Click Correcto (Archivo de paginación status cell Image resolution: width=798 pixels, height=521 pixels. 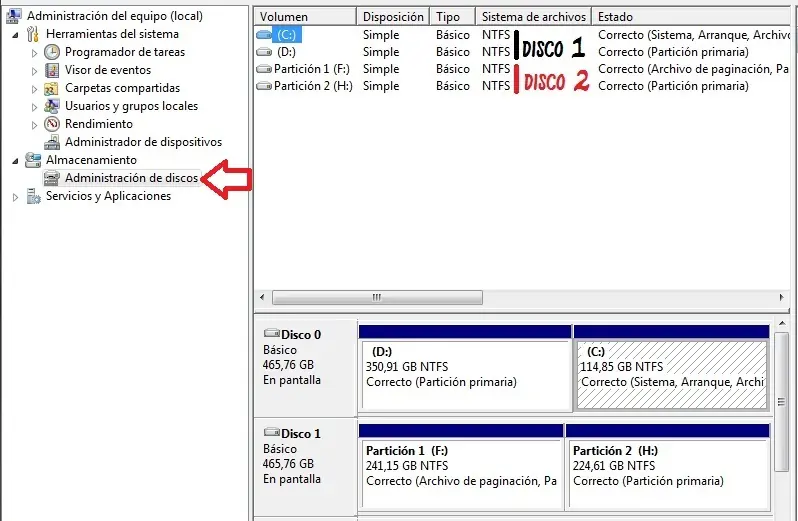(693, 69)
